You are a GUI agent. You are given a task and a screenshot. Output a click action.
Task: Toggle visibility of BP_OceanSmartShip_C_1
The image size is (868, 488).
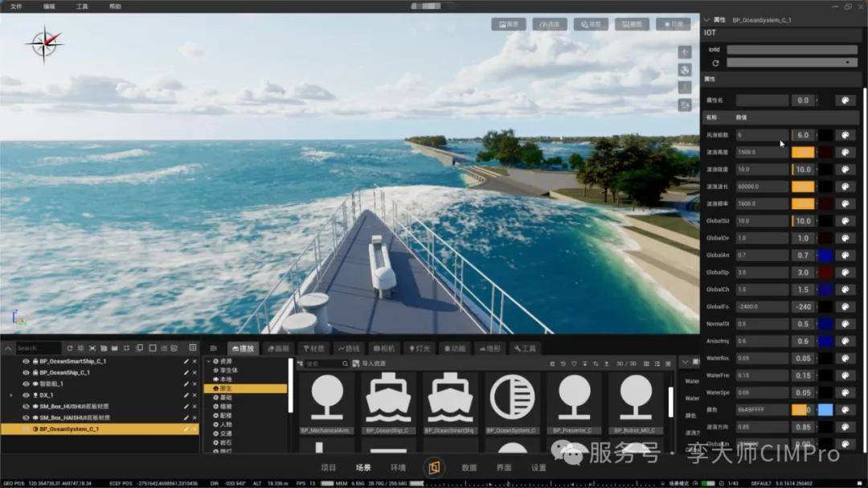coord(26,362)
